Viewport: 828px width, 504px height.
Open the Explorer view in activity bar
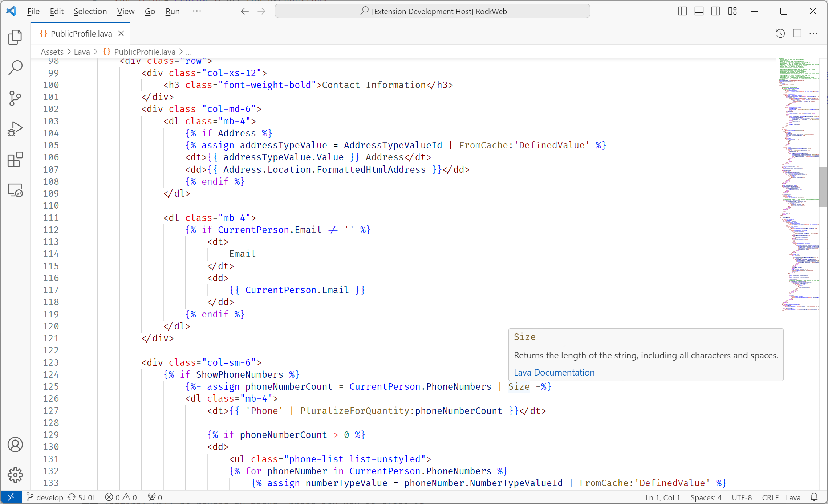[15, 37]
